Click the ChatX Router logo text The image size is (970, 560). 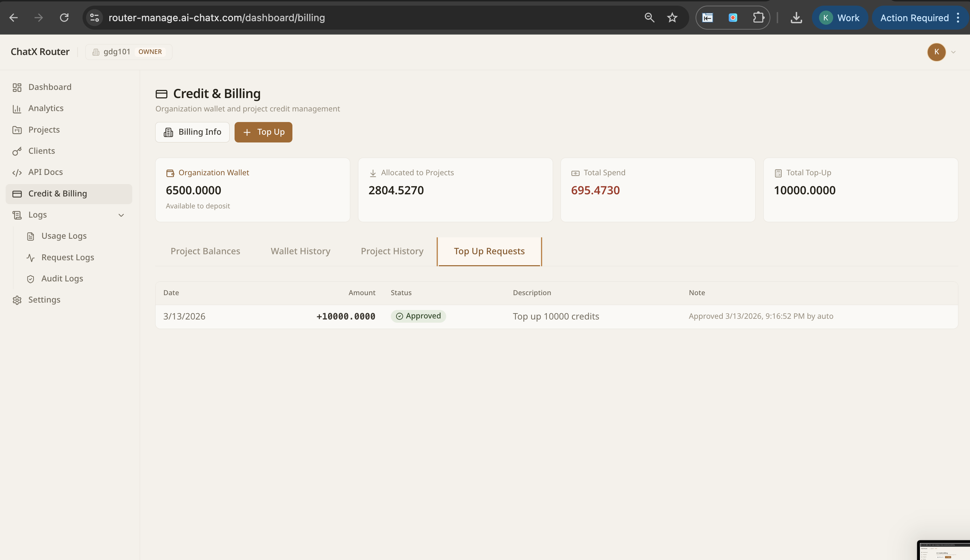tap(40, 51)
